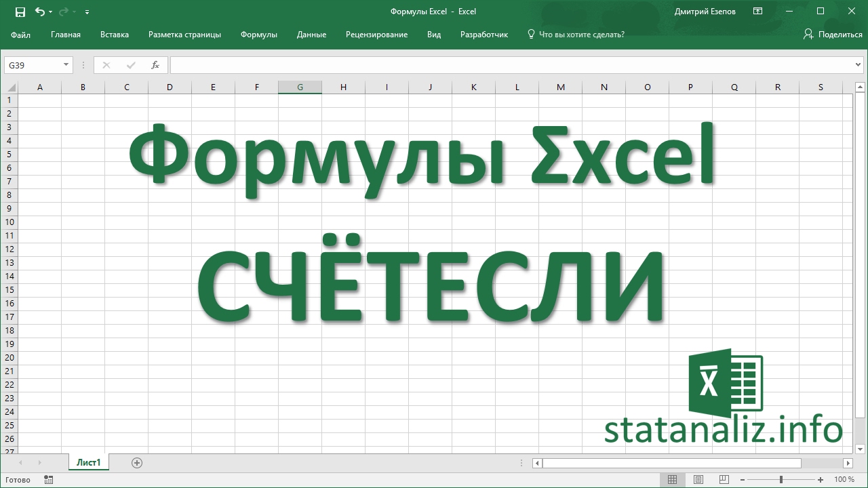The height and width of the screenshot is (488, 868).
Task: Click the vertical scrollbar down arrow
Action: [860, 449]
